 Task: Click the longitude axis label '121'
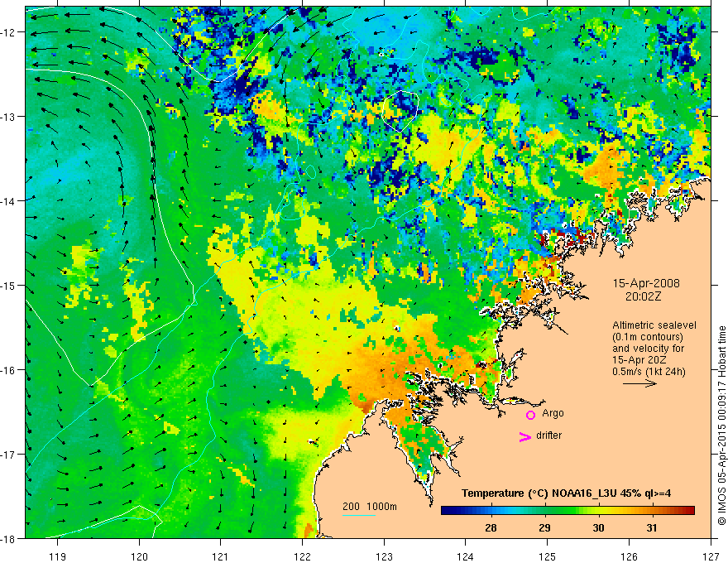(220, 556)
